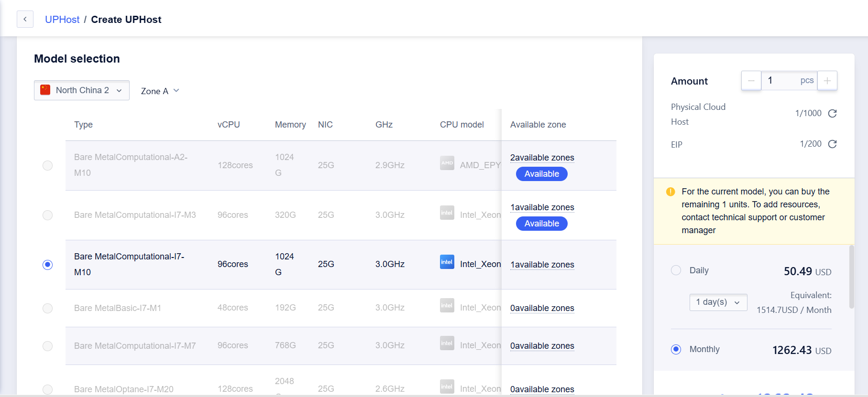Image resolution: width=868 pixels, height=397 pixels.
Task: Go back using the arrow button
Action: (x=25, y=19)
